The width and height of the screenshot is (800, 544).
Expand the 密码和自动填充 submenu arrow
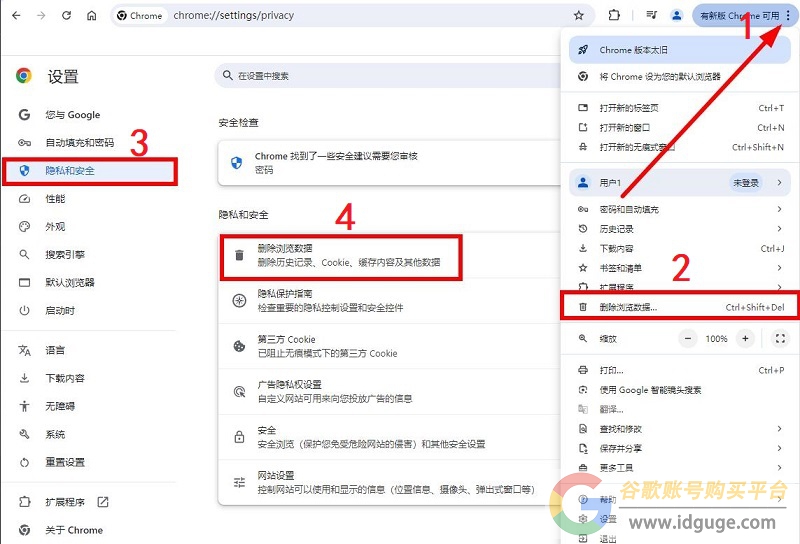pos(779,209)
